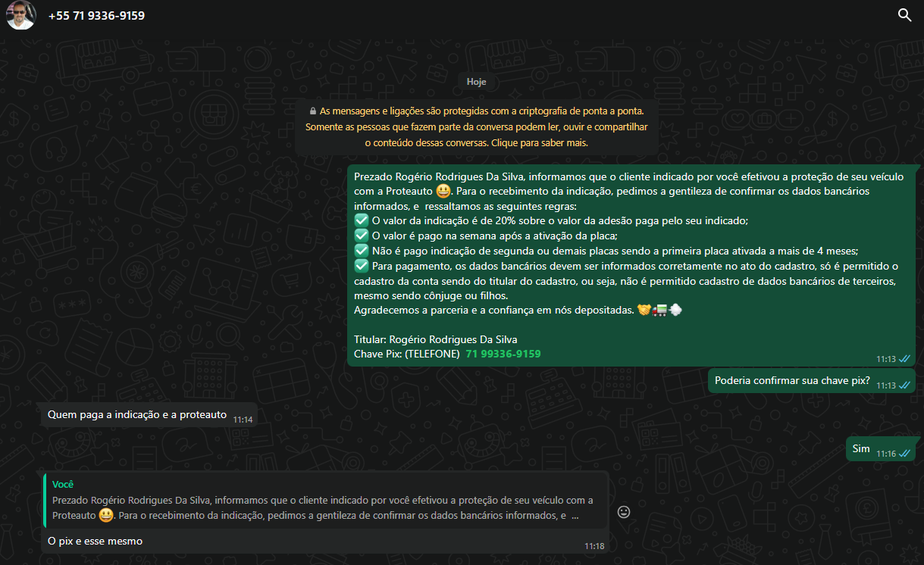This screenshot has width=924, height=565.
Task: Click the grinning emoji inside the quoted reply
Action: point(105,516)
